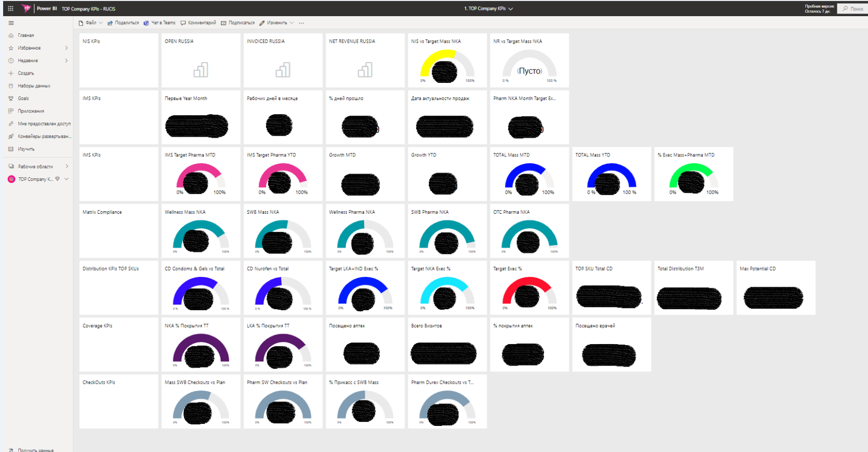Add a comment with Комментарий
The width and height of the screenshot is (868, 452).
198,23
